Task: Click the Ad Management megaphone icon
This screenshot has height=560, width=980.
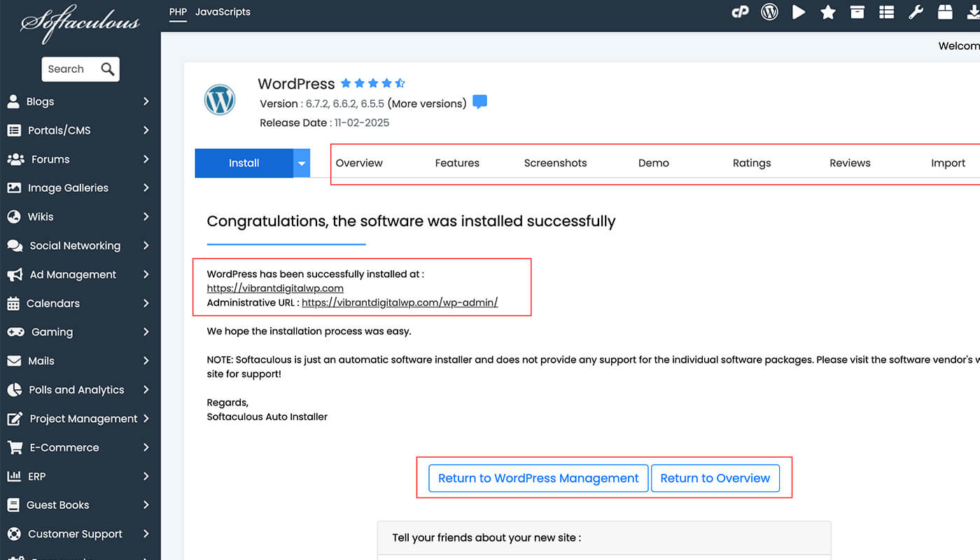Action: pos(15,274)
